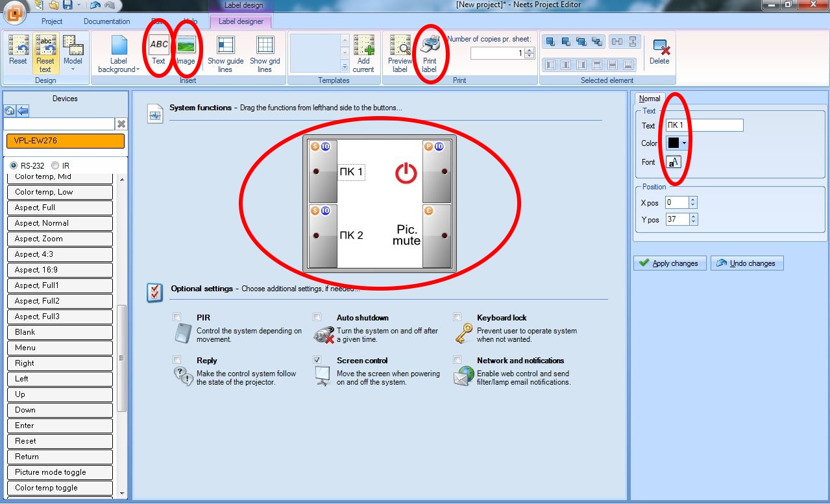Open the Font picker icon
Image resolution: width=830 pixels, height=504 pixels.
[674, 162]
